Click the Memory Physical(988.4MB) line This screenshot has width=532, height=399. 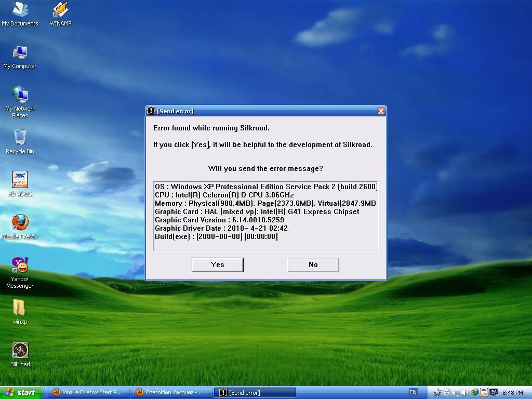coord(265,203)
